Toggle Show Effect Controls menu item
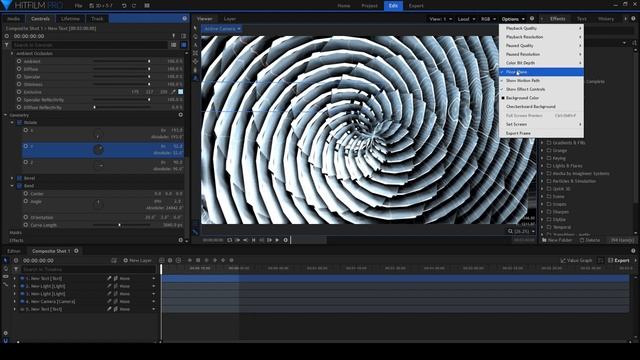The height and width of the screenshot is (360, 640). pyautogui.click(x=541, y=89)
